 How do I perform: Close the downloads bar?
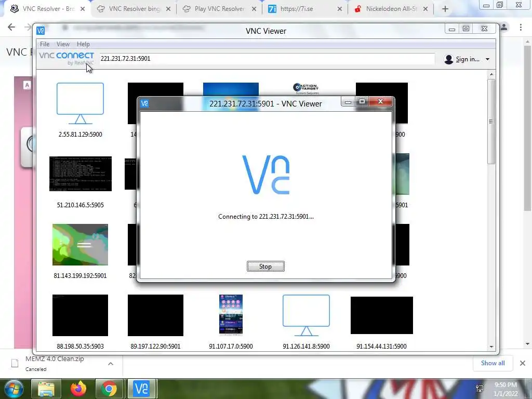pyautogui.click(x=523, y=363)
